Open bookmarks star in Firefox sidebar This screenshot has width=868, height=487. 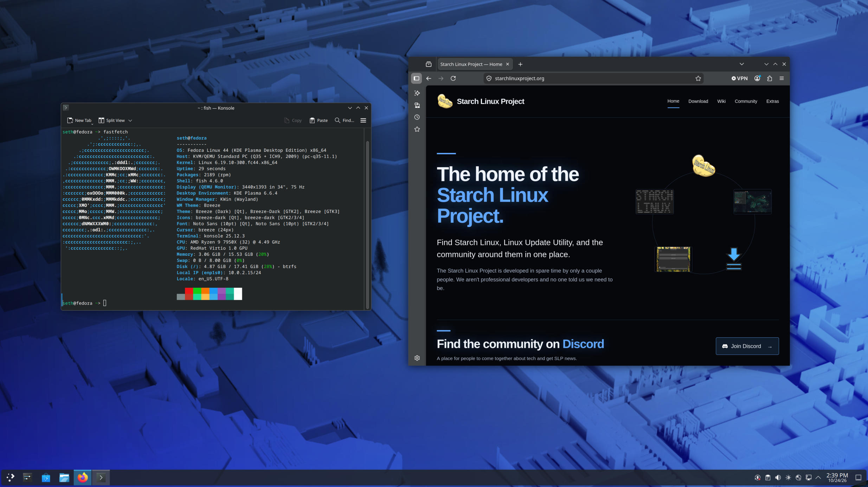point(417,129)
